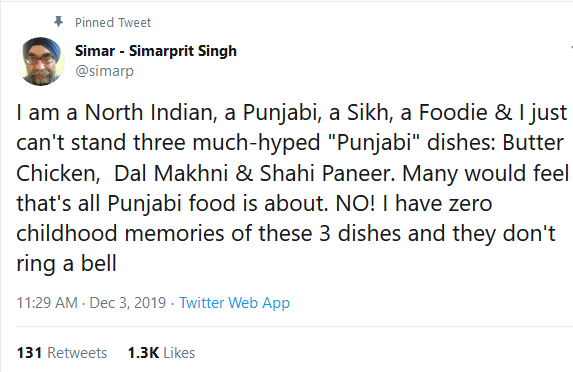The width and height of the screenshot is (573, 372).
Task: Click the Pinned Tweet label
Action: (x=113, y=23)
